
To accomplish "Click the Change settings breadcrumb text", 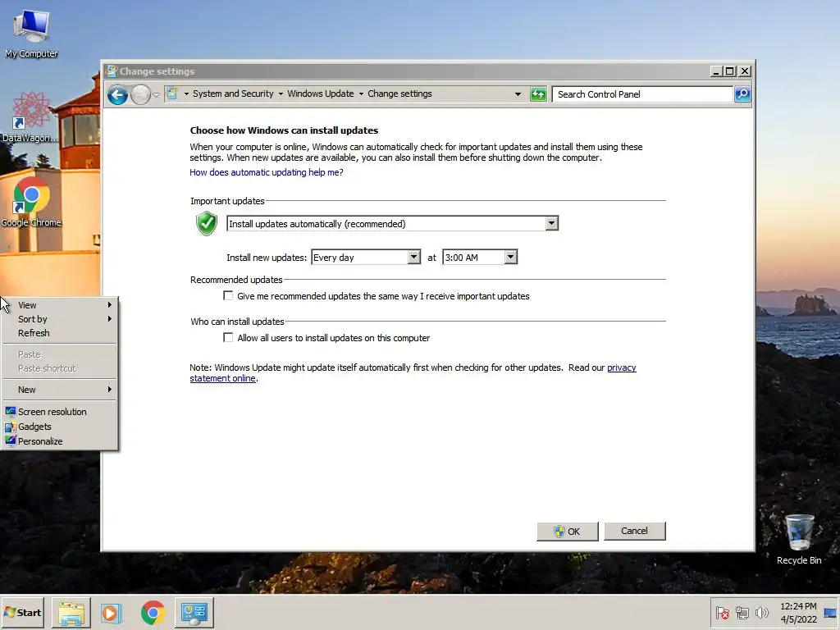I will coord(399,94).
